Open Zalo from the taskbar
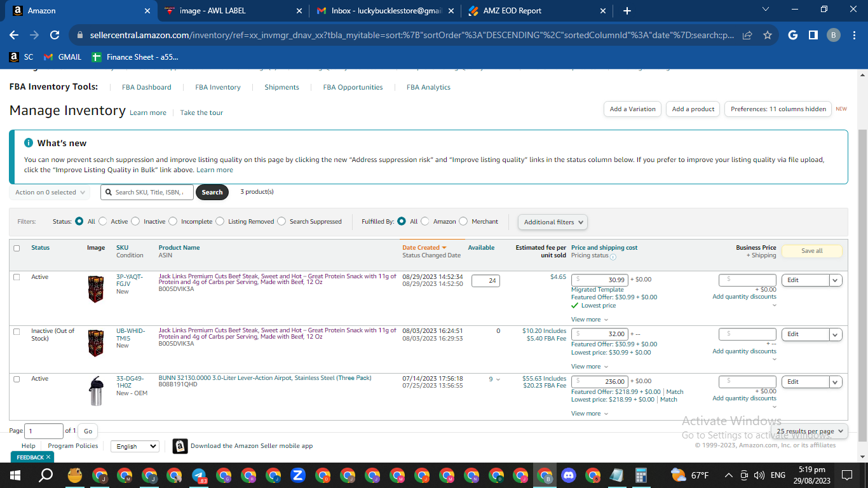The width and height of the screenshot is (868, 488). point(298,475)
